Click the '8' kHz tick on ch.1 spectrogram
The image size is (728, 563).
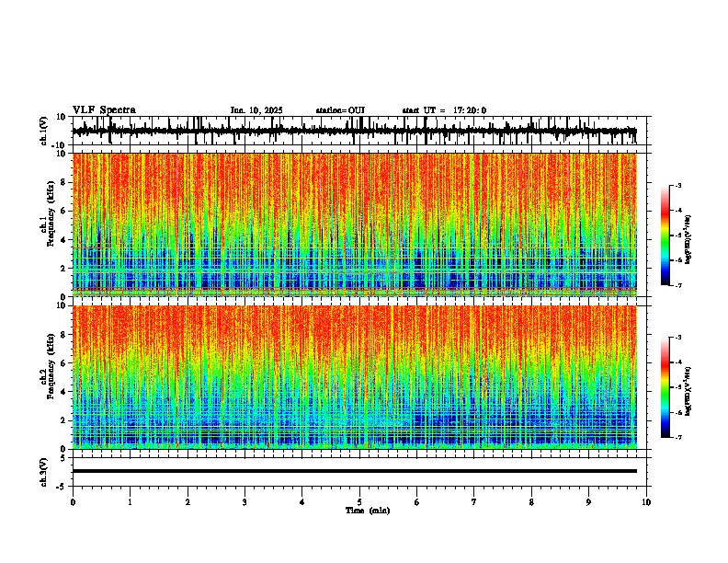[x=63, y=182]
